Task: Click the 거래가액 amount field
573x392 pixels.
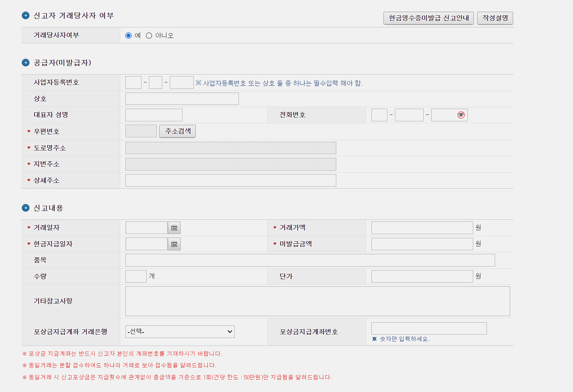Action: tap(422, 228)
